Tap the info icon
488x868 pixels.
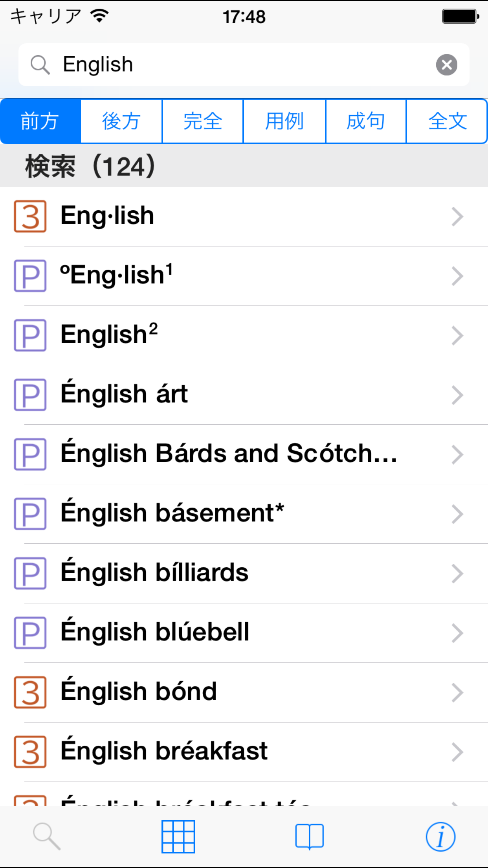(x=440, y=837)
